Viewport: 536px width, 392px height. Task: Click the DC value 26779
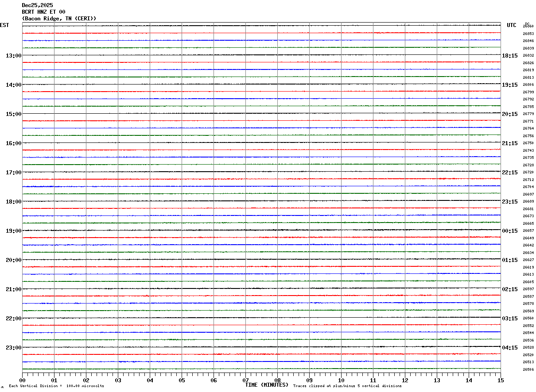528,114
